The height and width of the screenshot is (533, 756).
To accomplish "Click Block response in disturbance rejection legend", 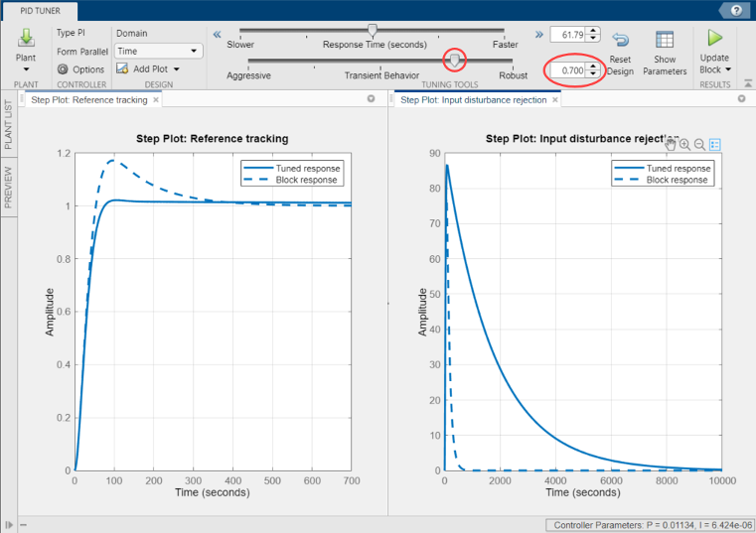I will pos(677,180).
